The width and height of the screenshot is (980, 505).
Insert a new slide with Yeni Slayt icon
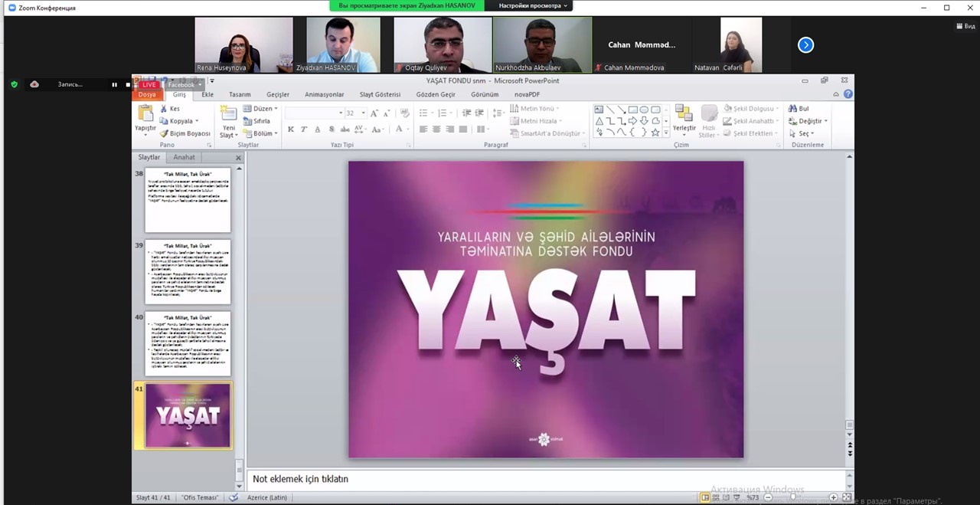click(x=228, y=114)
